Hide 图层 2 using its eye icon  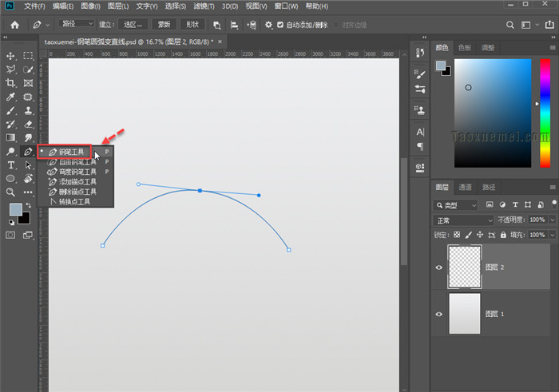click(x=438, y=267)
